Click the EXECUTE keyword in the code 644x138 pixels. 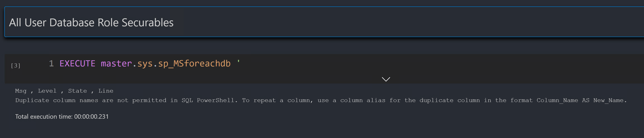(77, 63)
